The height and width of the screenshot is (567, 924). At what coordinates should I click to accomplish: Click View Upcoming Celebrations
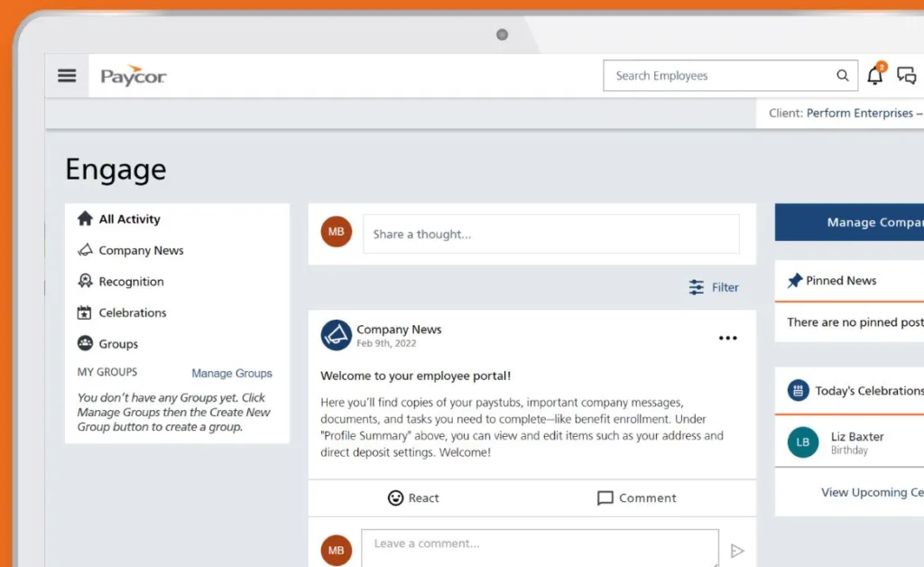pyautogui.click(x=870, y=492)
